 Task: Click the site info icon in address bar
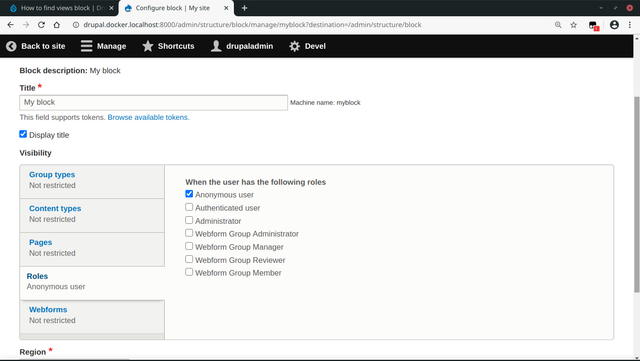pyautogui.click(x=76, y=25)
